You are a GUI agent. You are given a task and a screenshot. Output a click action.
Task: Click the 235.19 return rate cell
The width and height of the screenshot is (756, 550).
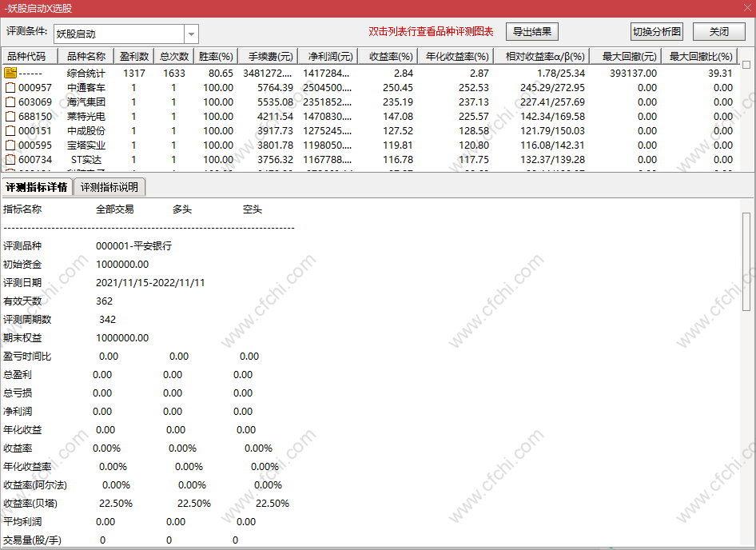[398, 102]
